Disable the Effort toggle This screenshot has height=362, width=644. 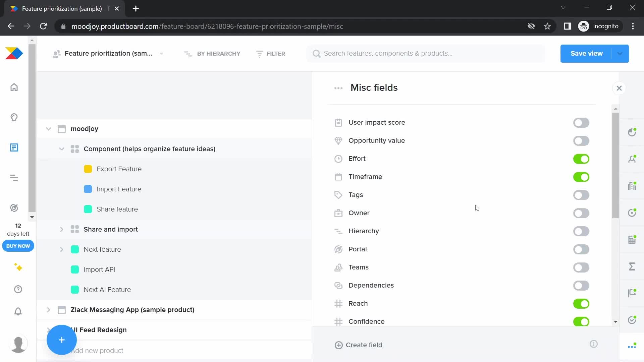[581, 159]
